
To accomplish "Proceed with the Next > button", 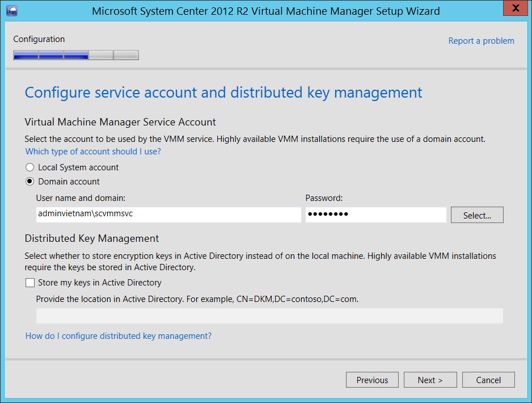I will pyautogui.click(x=430, y=380).
